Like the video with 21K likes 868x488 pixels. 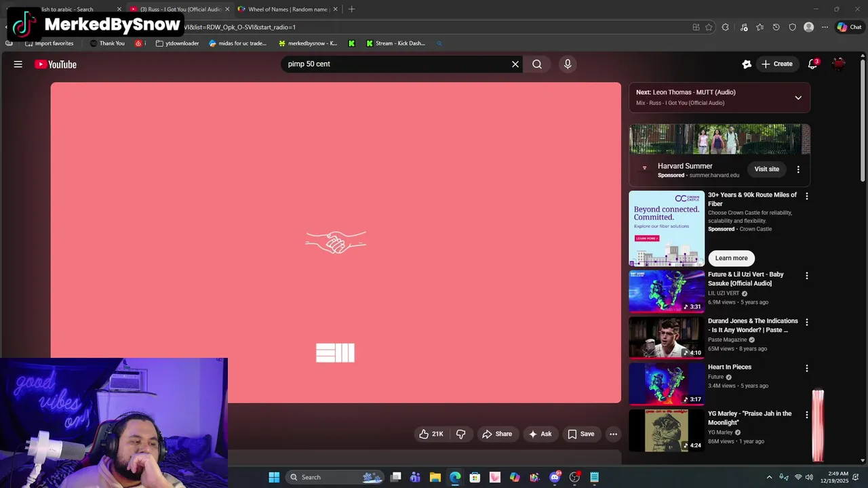coord(431,434)
